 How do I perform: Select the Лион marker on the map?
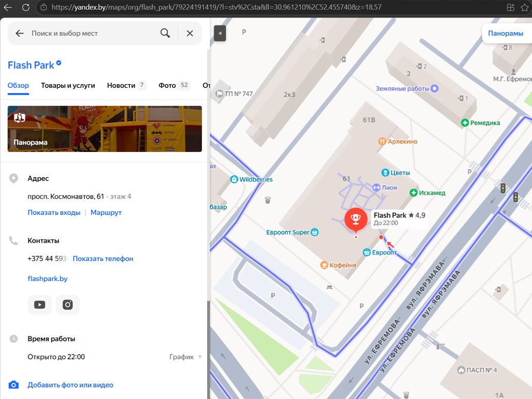coord(385,188)
